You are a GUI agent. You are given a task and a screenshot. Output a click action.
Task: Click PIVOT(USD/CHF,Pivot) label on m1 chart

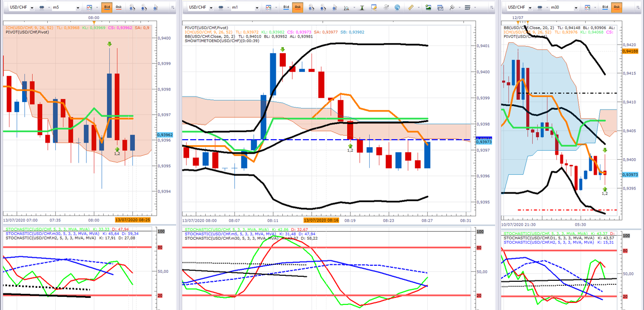tap(207, 27)
